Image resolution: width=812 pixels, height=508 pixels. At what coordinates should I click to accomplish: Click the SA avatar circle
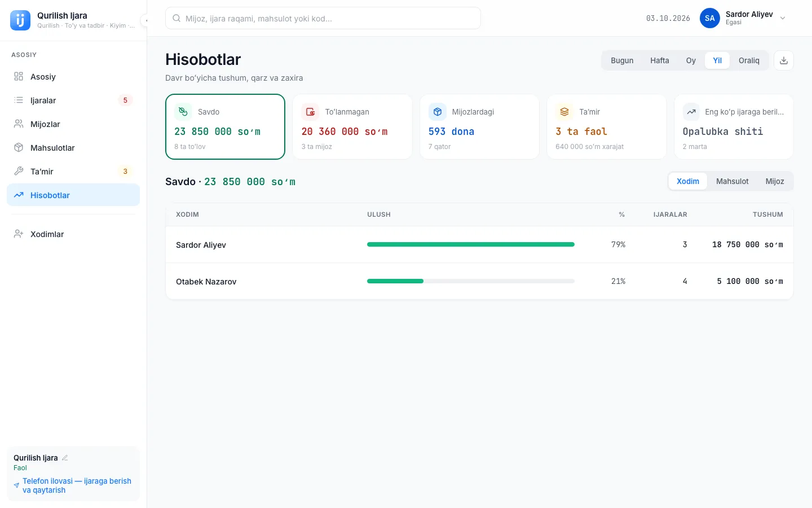point(710,18)
